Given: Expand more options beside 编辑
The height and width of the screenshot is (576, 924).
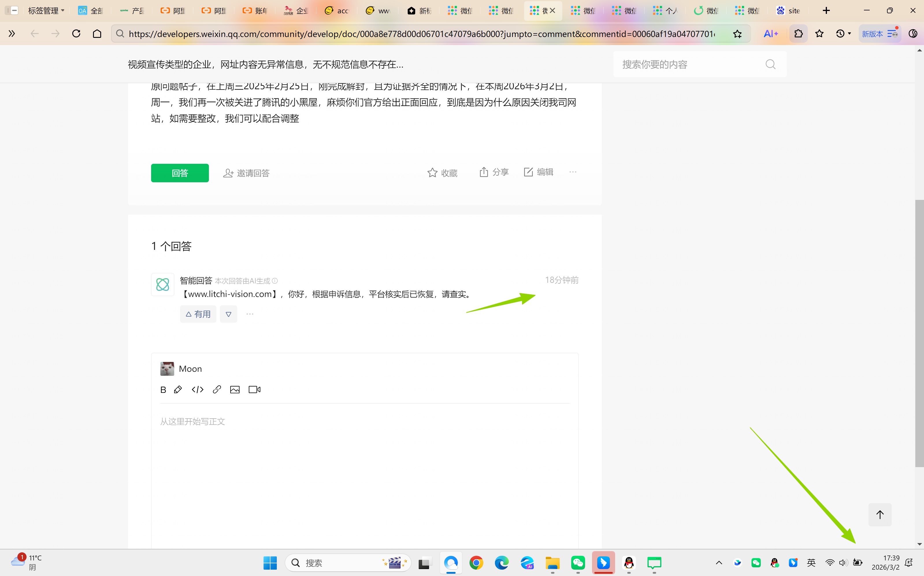Looking at the screenshot, I should [573, 172].
